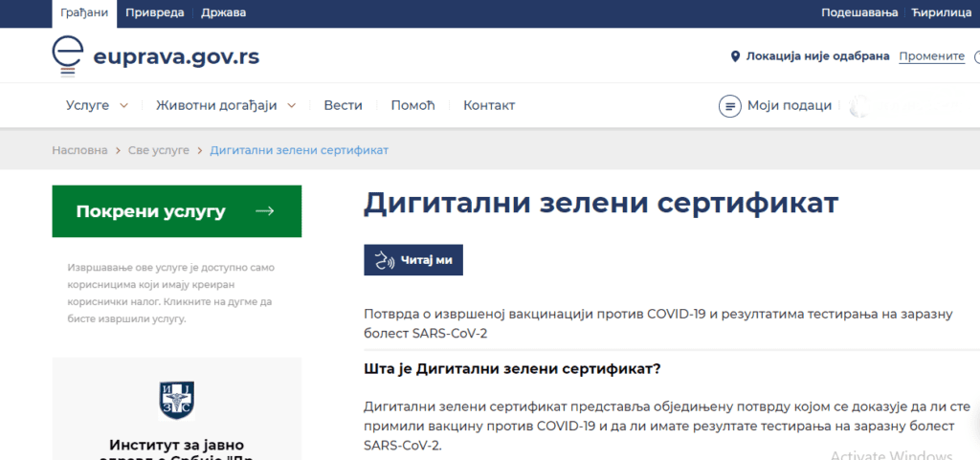Click the Читај ми speaker icon
980x460 pixels.
[386, 260]
